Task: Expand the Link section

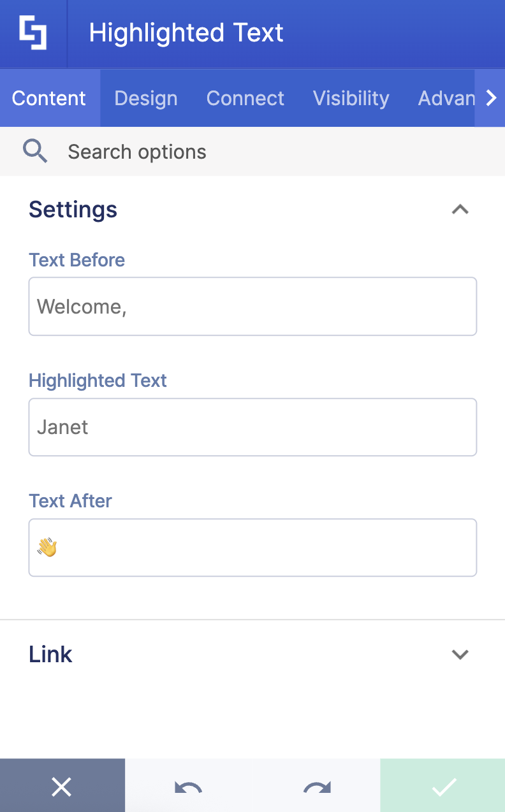Action: (x=460, y=654)
